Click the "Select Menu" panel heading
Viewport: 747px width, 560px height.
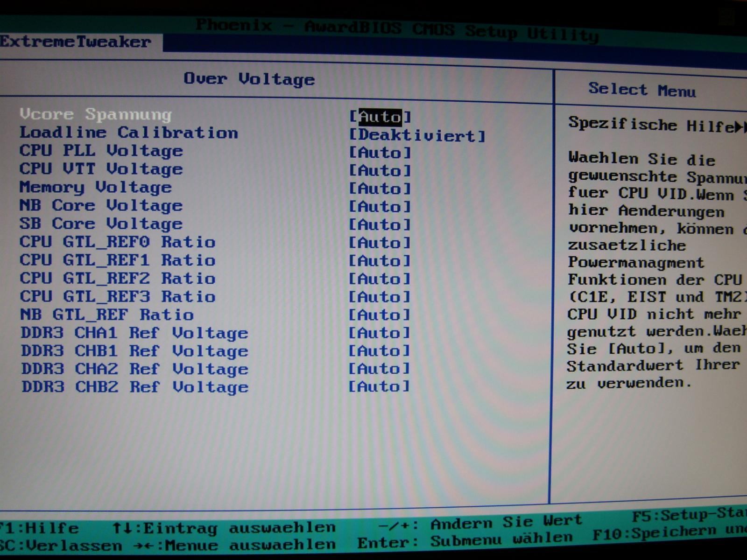point(642,89)
